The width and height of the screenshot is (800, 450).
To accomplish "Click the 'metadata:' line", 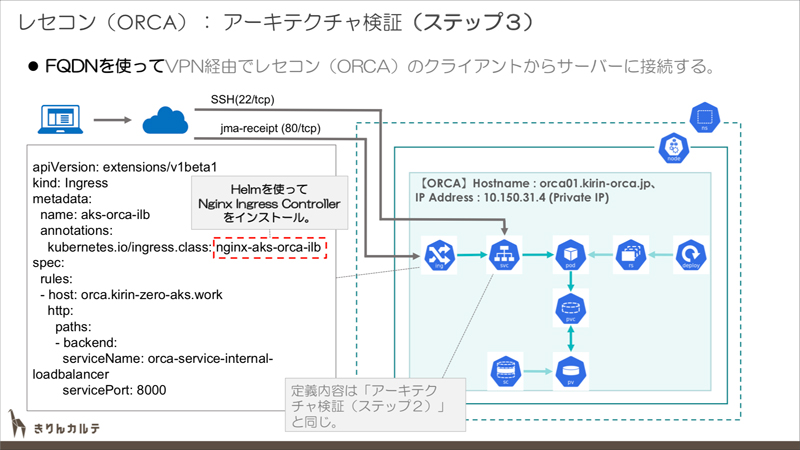I will pos(62,199).
